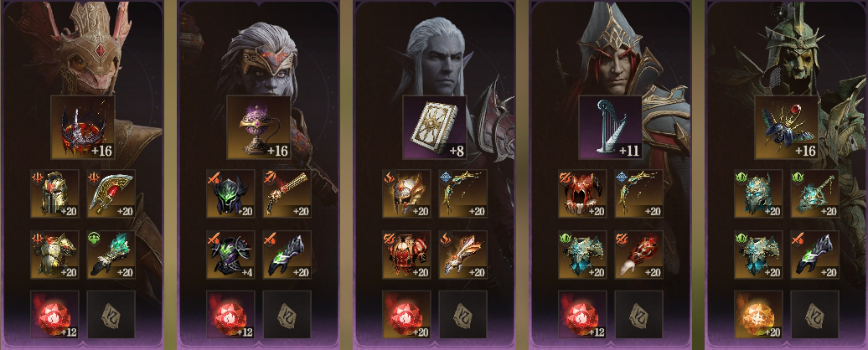Click first hero's golden axe weapon

[111, 193]
